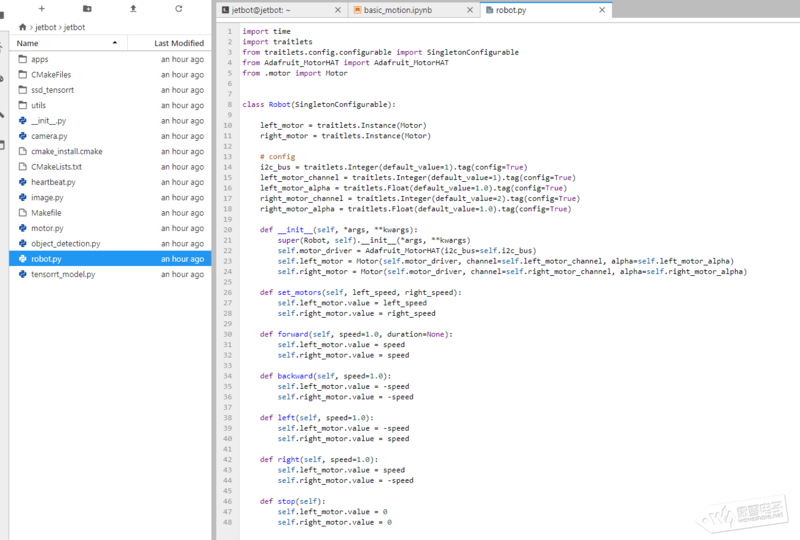Viewport: 800px width, 540px height.
Task: Select the camera.py file
Action: [x=110, y=136]
